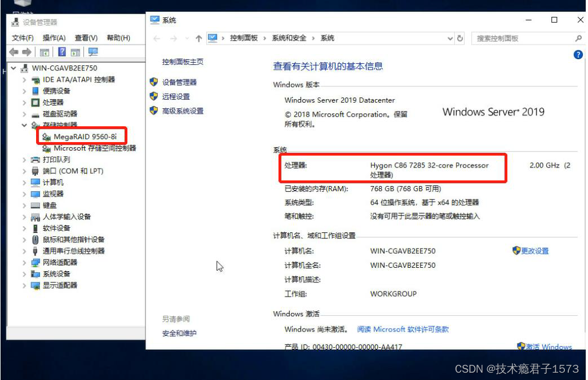Click Hygon C86 7285 32-core Processor text
This screenshot has width=588, height=380.
(430, 165)
